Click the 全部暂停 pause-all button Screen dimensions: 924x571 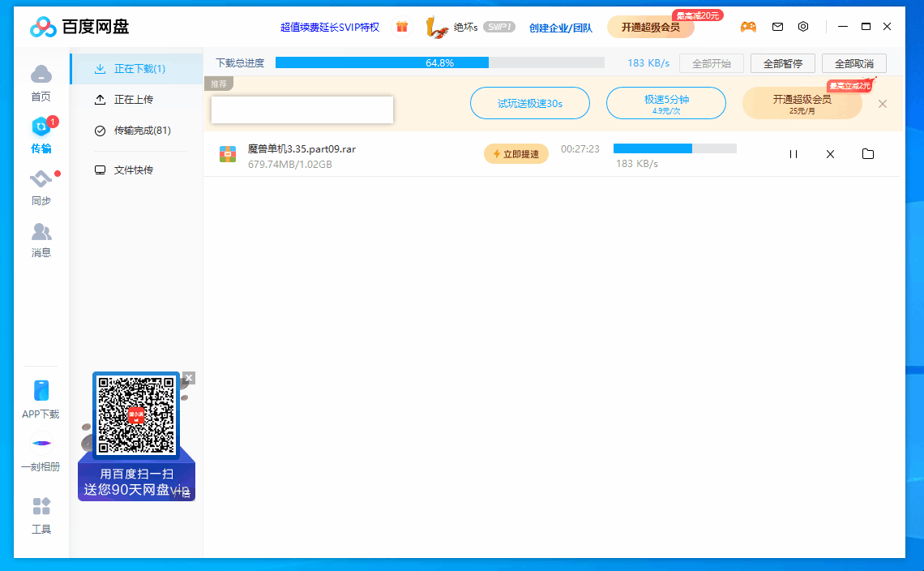coord(782,62)
